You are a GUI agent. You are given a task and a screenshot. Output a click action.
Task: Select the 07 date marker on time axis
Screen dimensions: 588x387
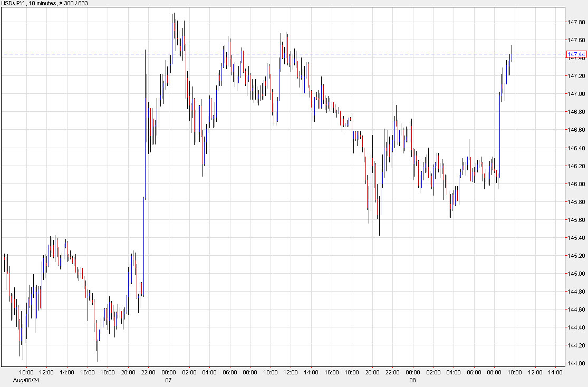click(x=169, y=380)
